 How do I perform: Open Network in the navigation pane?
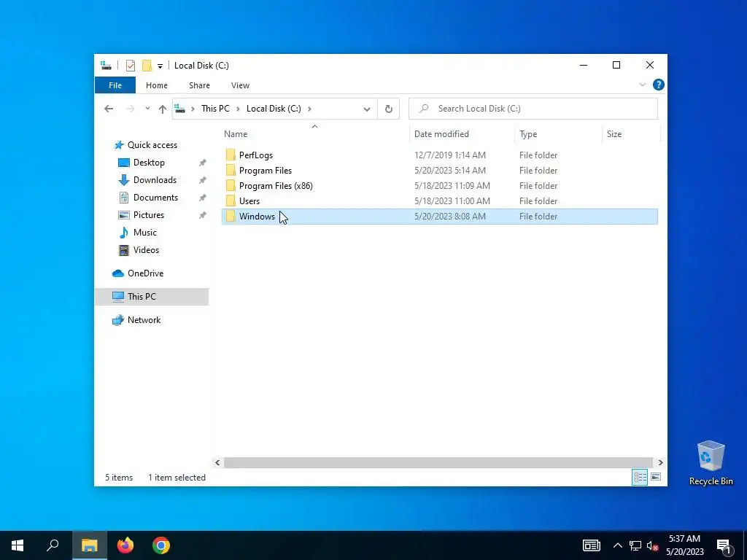click(x=144, y=320)
